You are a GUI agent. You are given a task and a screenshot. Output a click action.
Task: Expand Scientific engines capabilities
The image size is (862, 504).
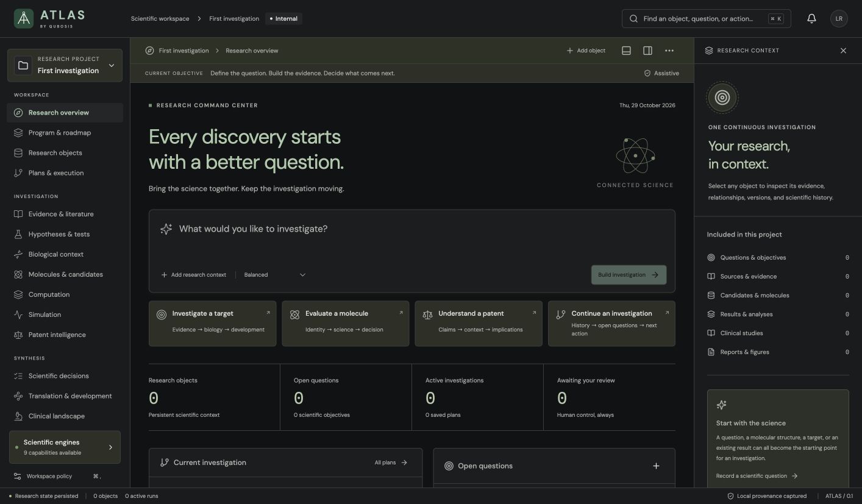tap(65, 447)
